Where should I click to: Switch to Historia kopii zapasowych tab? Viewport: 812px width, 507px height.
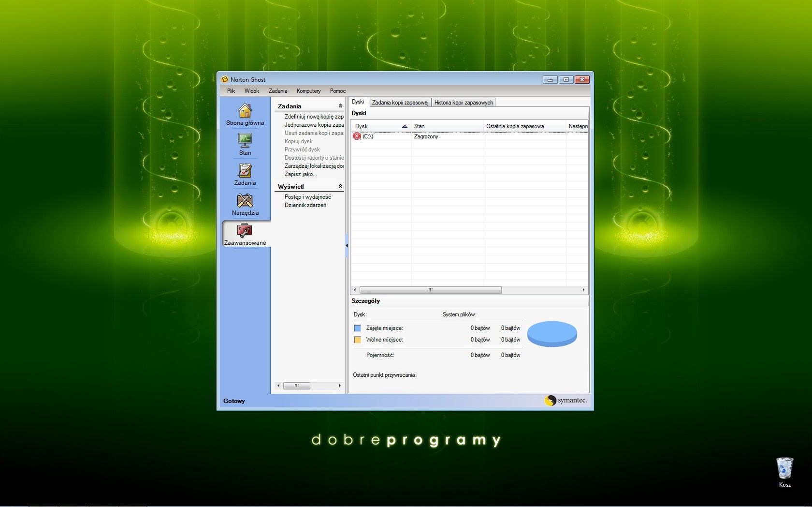pos(464,103)
